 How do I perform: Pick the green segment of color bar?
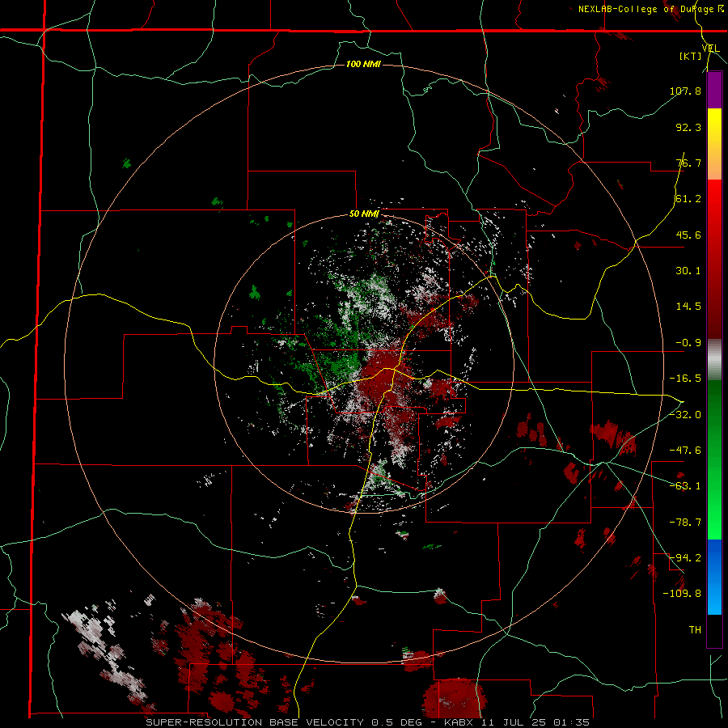714,459
